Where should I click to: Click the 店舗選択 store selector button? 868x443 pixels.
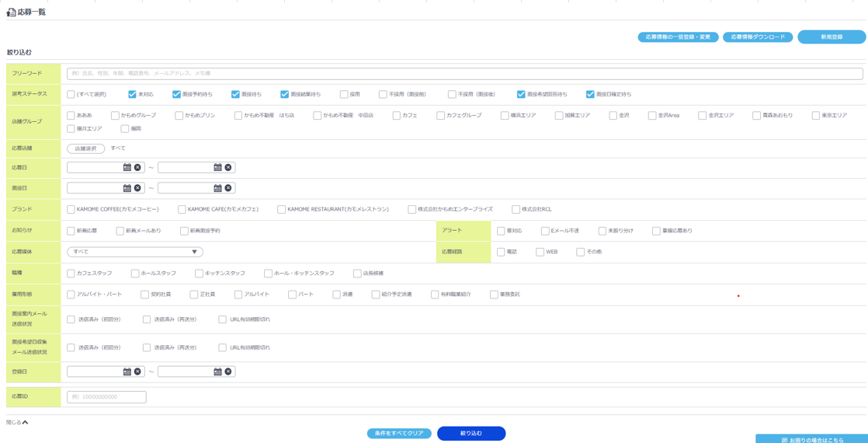coord(85,148)
